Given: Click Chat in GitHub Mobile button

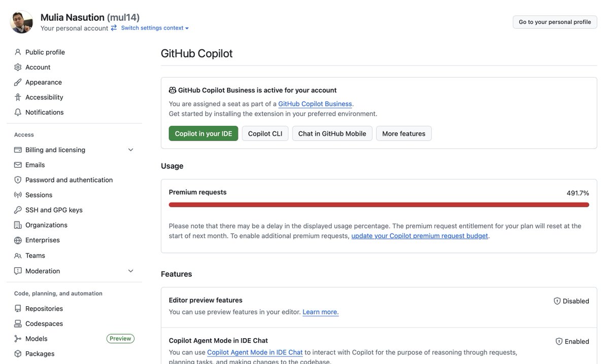Looking at the screenshot, I should click(332, 133).
